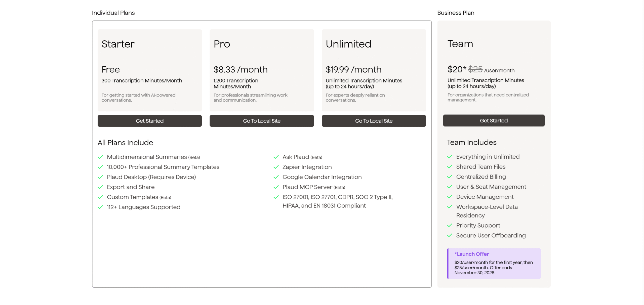644x305 pixels.
Task: Click Get Started under the Starter plan
Action: (149, 121)
